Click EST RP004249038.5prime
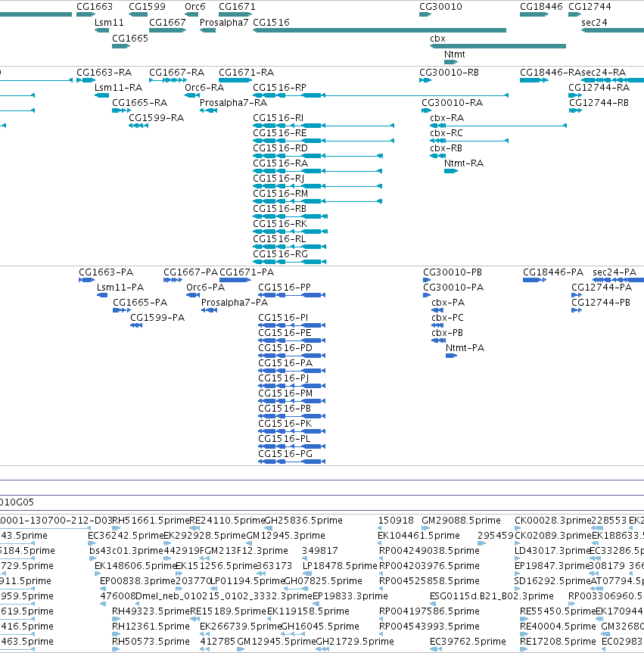 429,551
